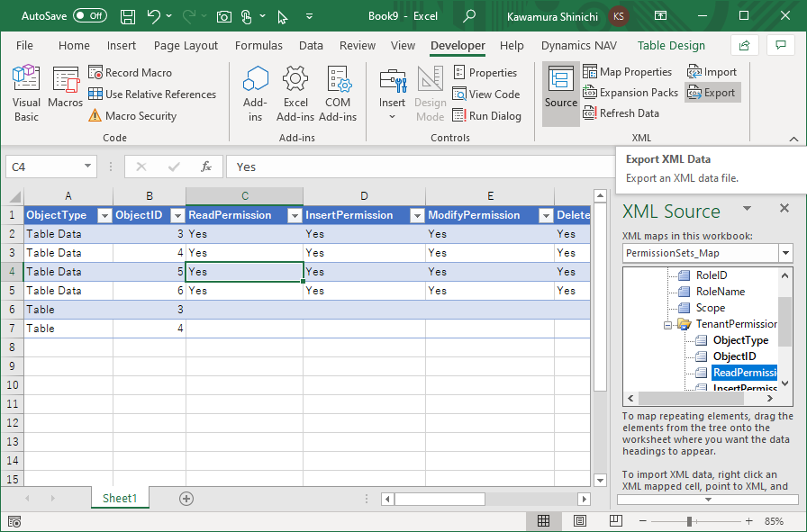Click the Refresh Data icon
This screenshot has height=532, width=807.
tap(590, 113)
